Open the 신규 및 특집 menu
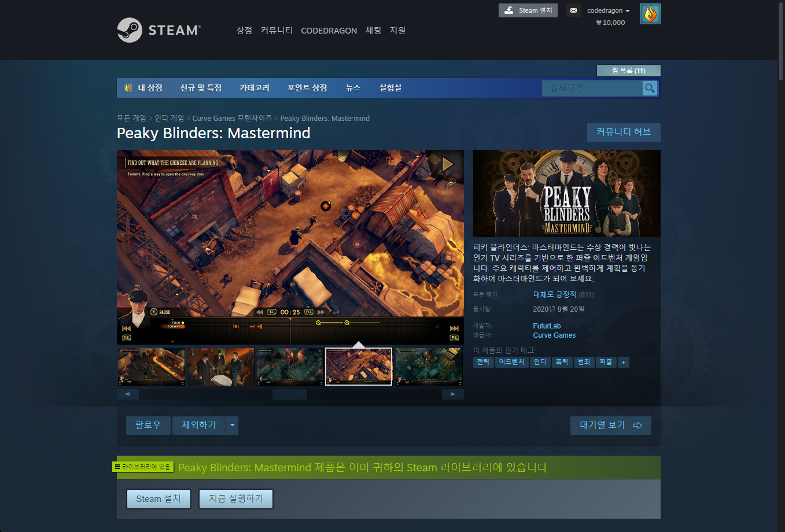Image resolution: width=785 pixels, height=532 pixels. pyautogui.click(x=201, y=88)
